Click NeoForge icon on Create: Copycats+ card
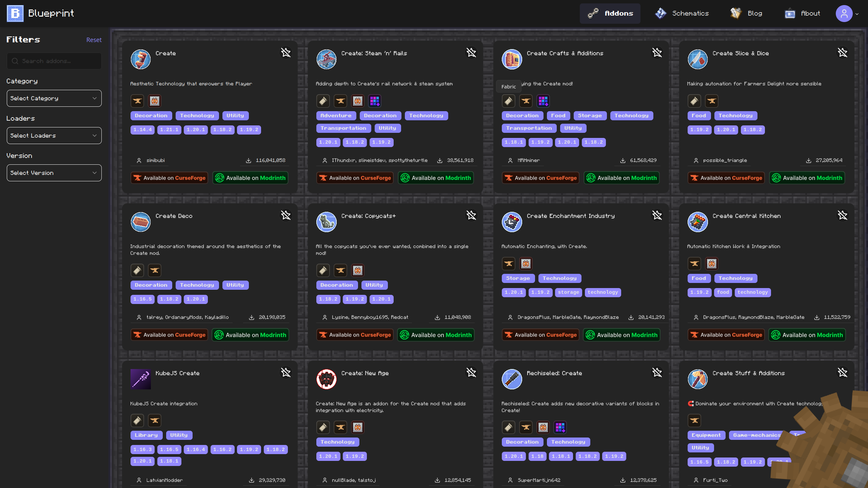 click(358, 270)
